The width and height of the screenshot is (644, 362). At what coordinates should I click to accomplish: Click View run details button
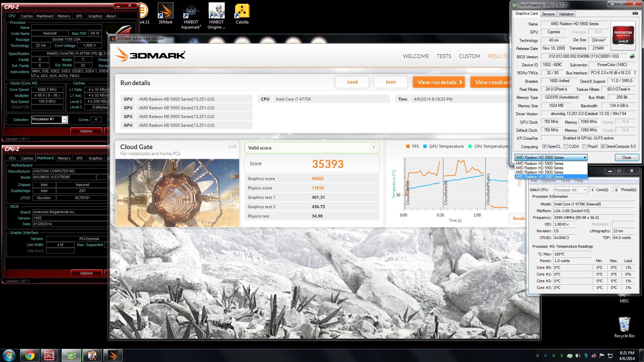(439, 82)
